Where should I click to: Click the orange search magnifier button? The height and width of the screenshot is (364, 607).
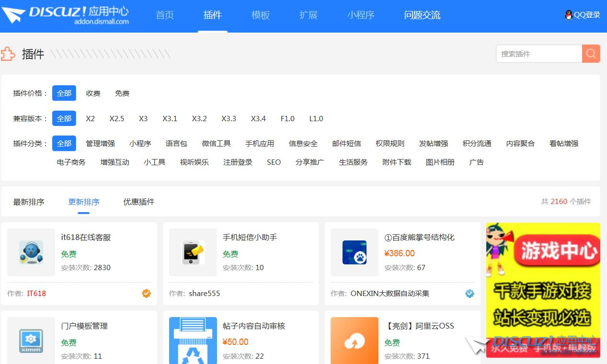point(591,54)
